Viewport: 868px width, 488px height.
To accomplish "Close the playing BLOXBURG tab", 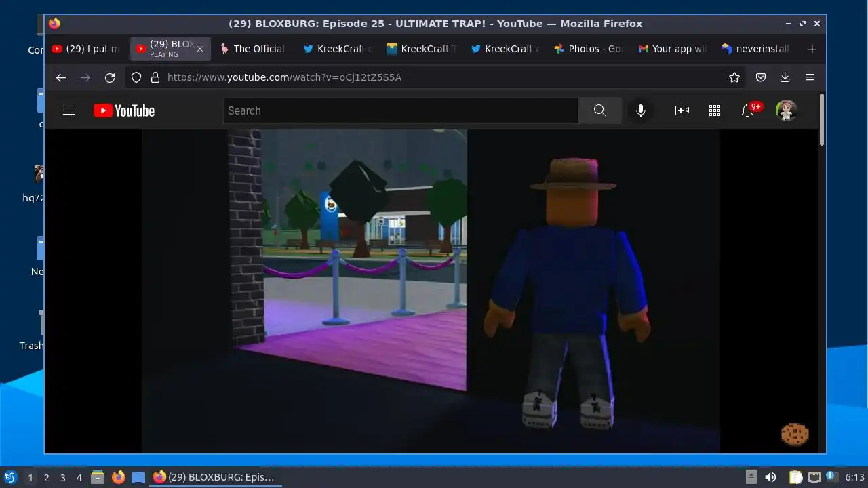I will (x=200, y=49).
